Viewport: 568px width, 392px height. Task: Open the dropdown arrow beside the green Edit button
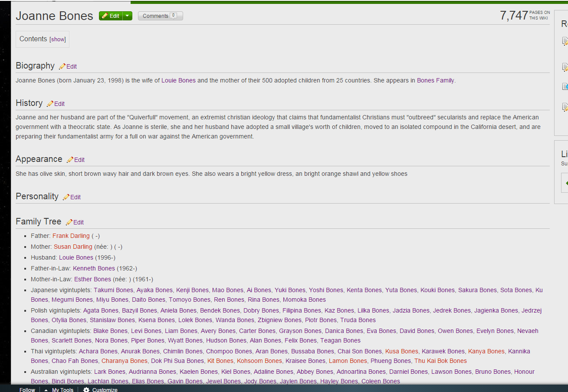(127, 16)
